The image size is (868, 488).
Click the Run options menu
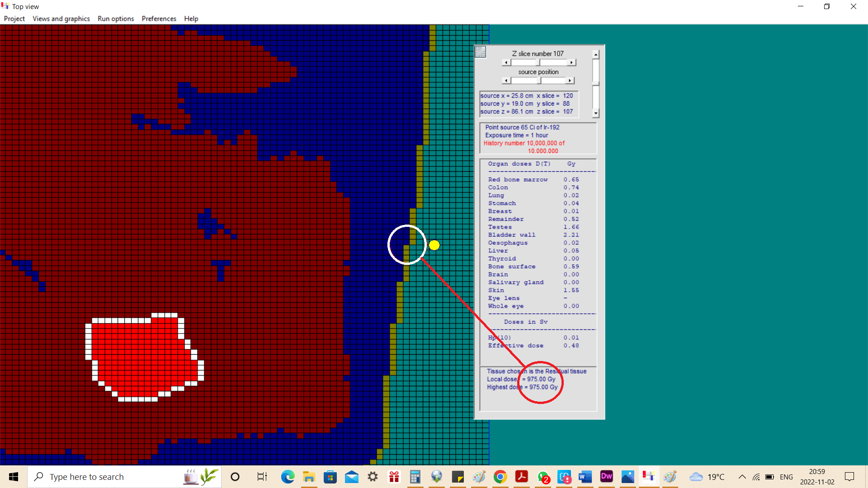coord(115,19)
